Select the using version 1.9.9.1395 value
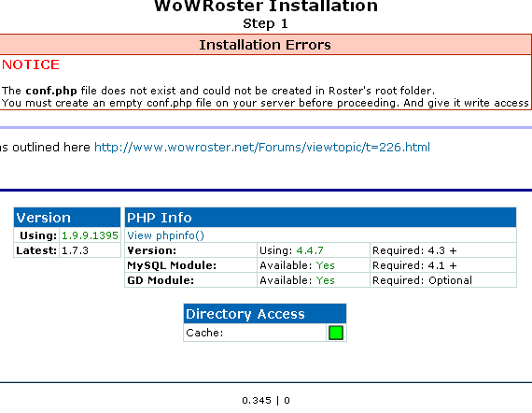The height and width of the screenshot is (413, 532). pyautogui.click(x=90, y=235)
